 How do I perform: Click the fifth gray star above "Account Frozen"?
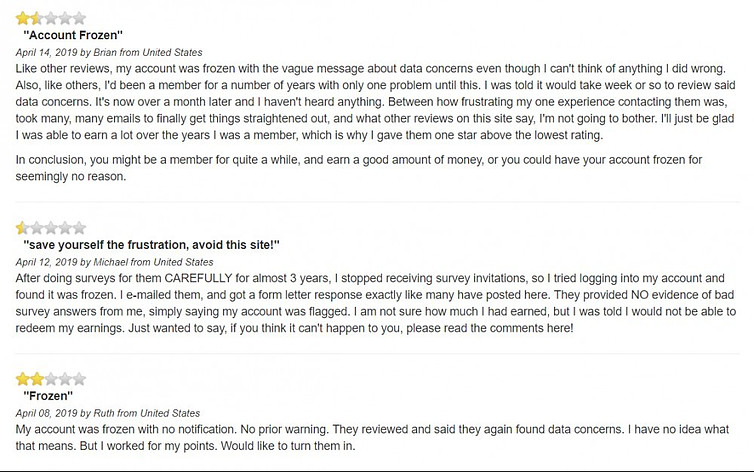click(79, 19)
